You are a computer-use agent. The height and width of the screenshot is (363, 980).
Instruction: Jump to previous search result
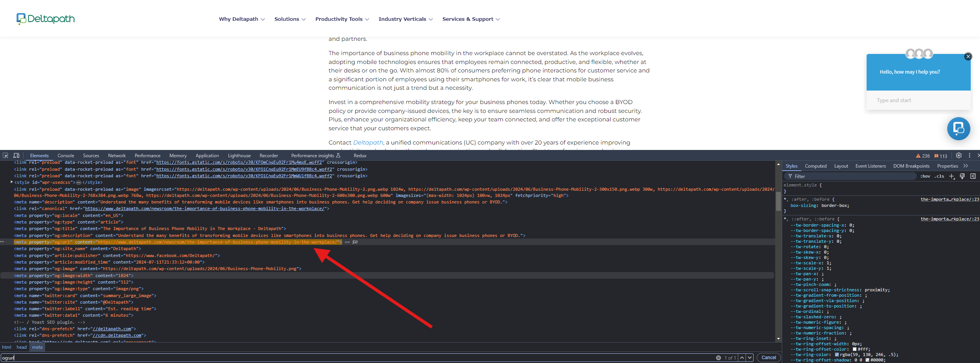(x=742, y=358)
